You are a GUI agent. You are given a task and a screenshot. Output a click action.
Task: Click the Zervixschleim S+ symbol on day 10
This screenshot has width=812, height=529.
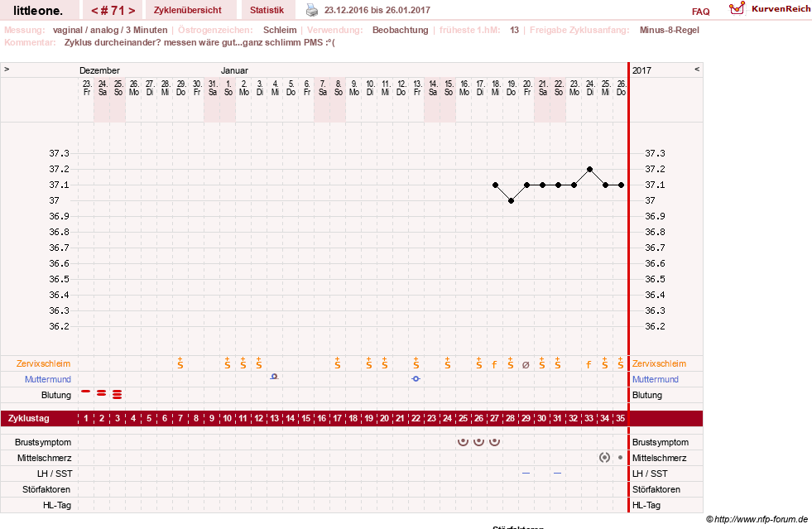pos(228,363)
